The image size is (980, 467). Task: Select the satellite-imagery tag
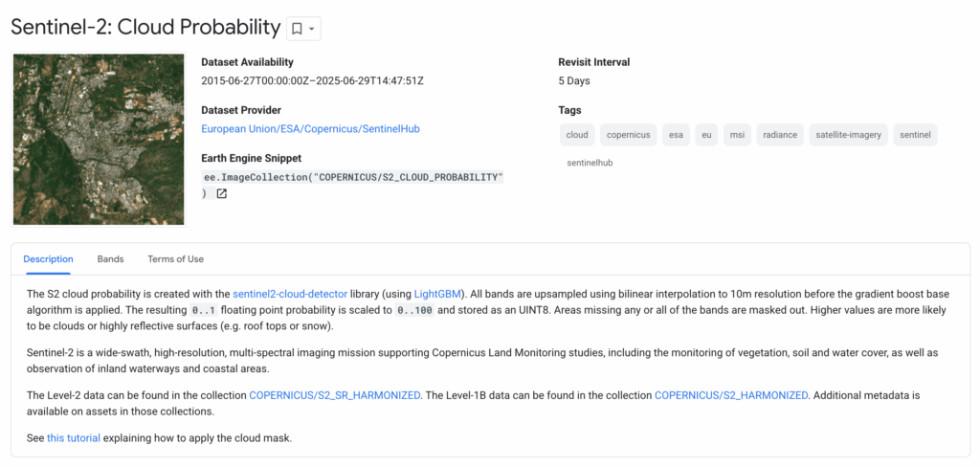tap(850, 135)
